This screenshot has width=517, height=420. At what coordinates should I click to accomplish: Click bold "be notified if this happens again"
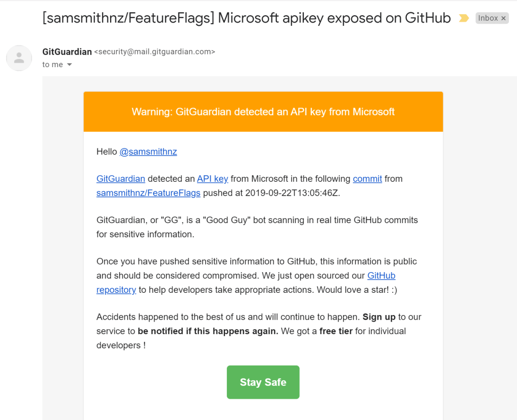click(208, 331)
